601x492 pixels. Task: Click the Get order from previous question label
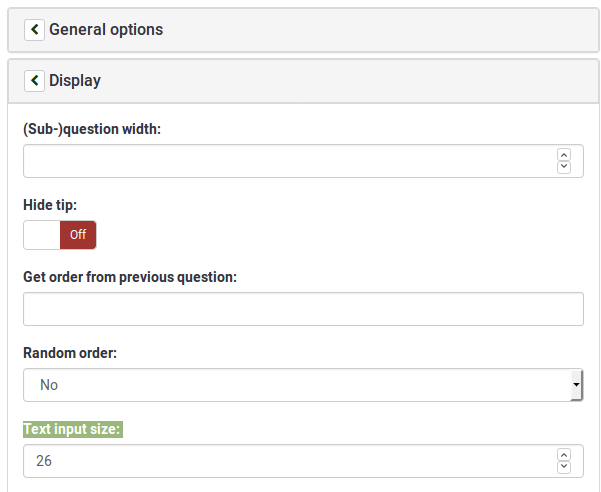coord(129,277)
